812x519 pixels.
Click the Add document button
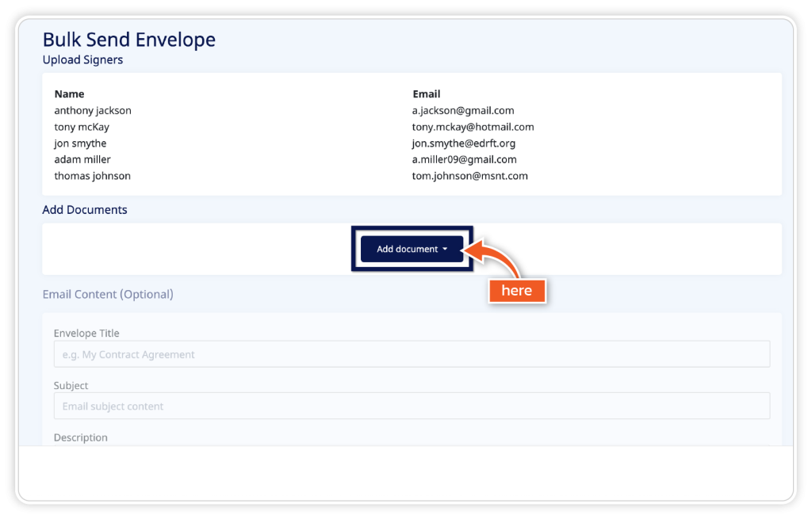[407, 249]
